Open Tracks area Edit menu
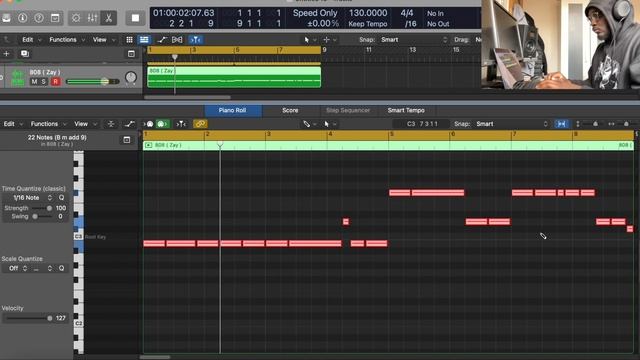640x360 pixels. point(31,40)
